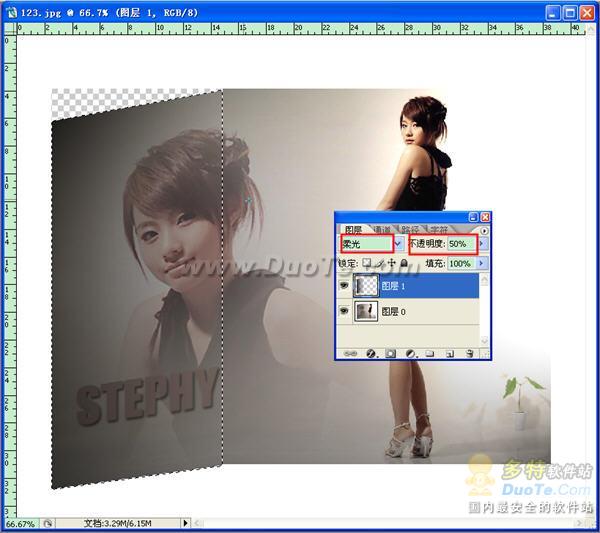
Task: Switch to the 字符 tab
Action: (439, 230)
